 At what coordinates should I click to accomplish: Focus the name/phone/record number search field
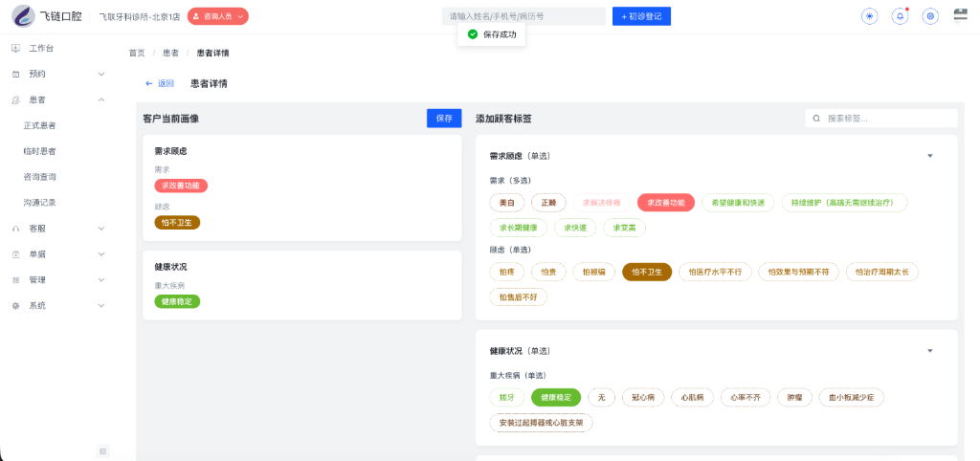click(523, 16)
